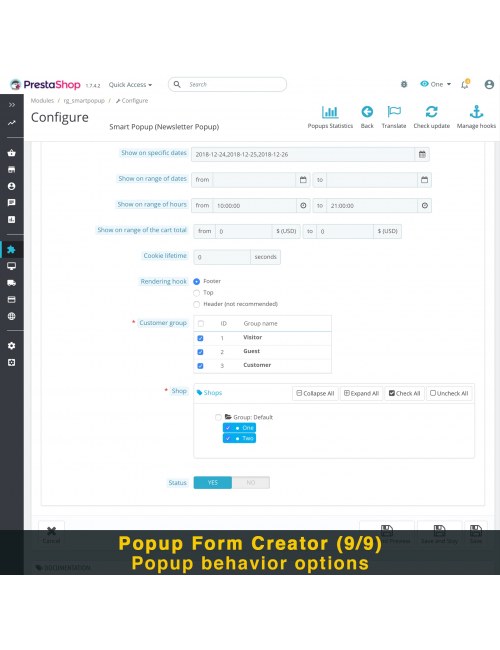Image resolution: width=500 pixels, height=650 pixels.
Task: Open the user profile avatar icon
Action: (489, 84)
